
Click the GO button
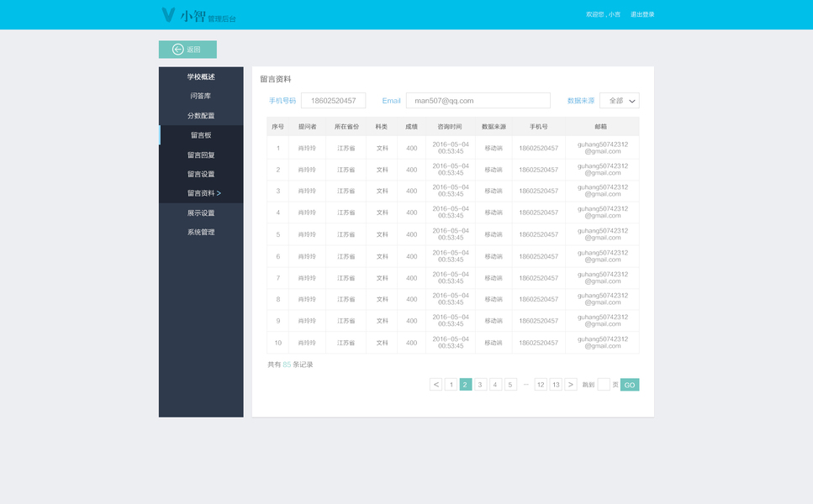pyautogui.click(x=630, y=385)
